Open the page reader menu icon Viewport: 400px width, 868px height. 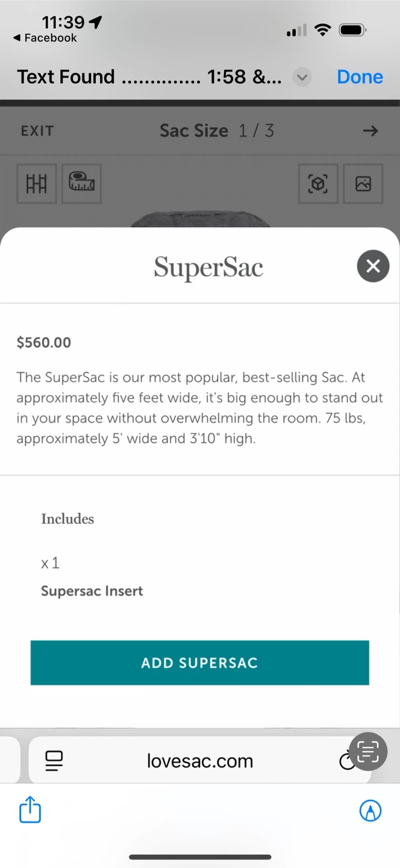click(54, 761)
